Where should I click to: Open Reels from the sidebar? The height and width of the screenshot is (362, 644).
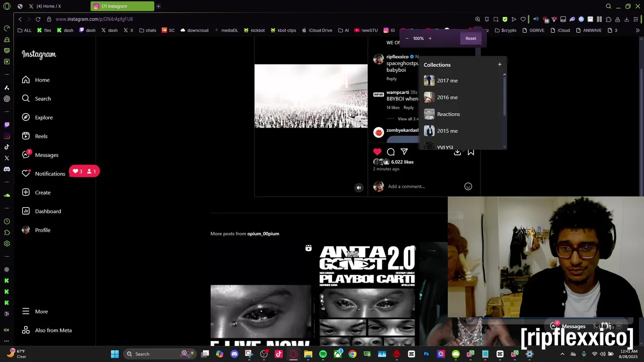[x=35, y=136]
